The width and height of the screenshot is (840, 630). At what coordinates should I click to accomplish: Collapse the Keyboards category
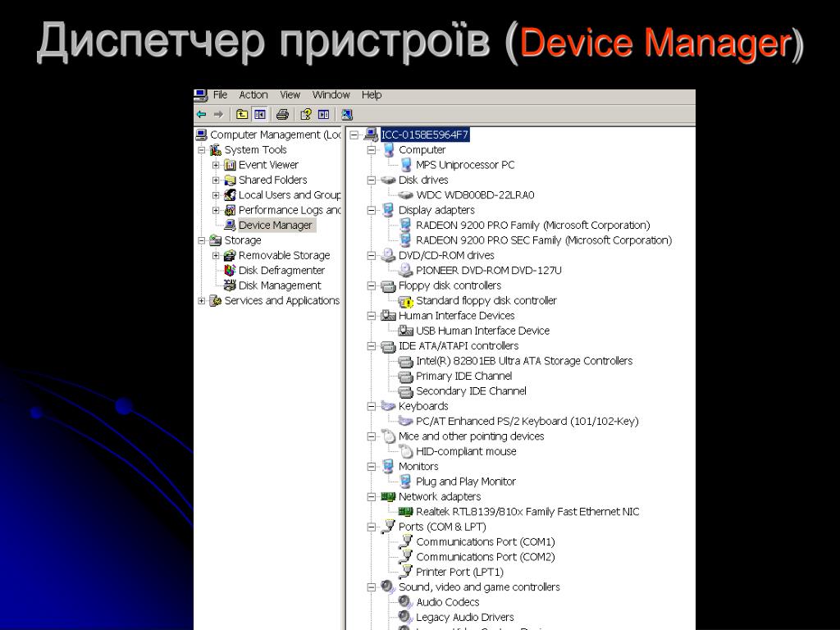click(x=372, y=407)
